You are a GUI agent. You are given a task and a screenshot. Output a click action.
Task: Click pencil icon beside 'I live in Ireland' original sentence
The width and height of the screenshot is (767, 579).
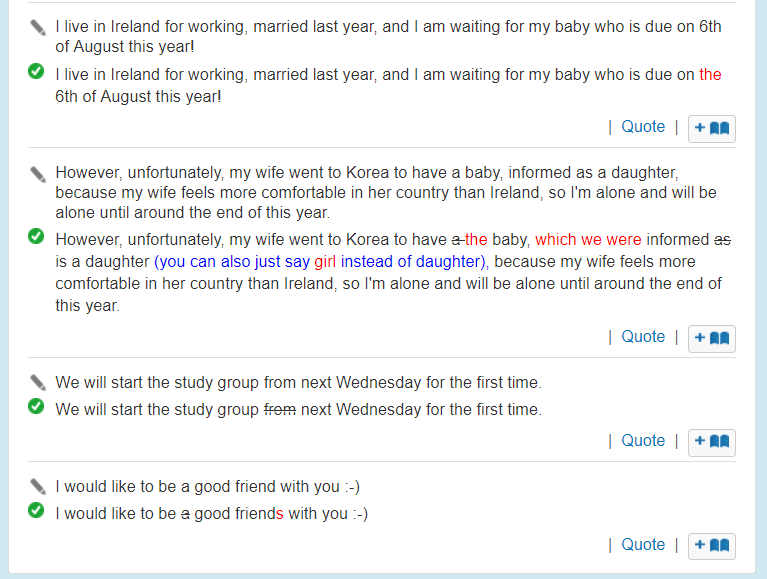(x=38, y=28)
